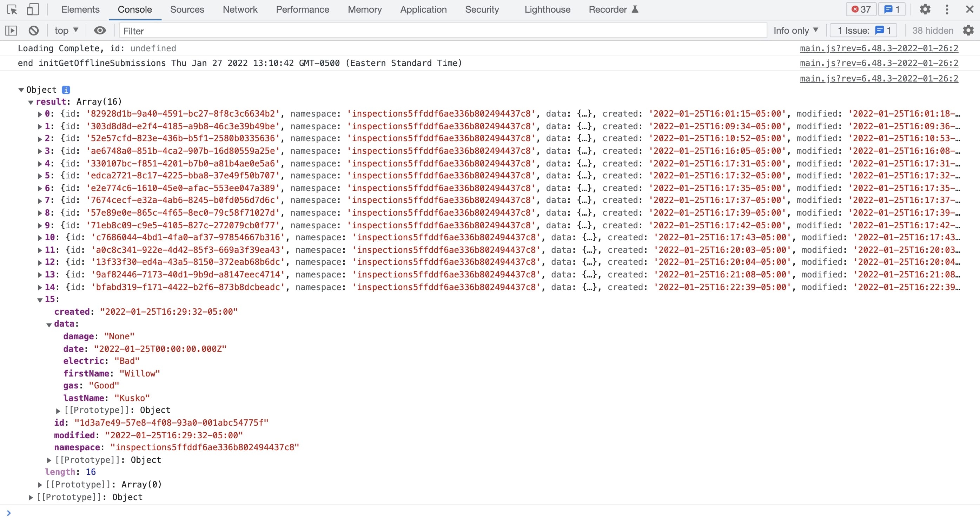Screen dimensions: 980x524
Task: Expand array item 7
Action: 40,201
